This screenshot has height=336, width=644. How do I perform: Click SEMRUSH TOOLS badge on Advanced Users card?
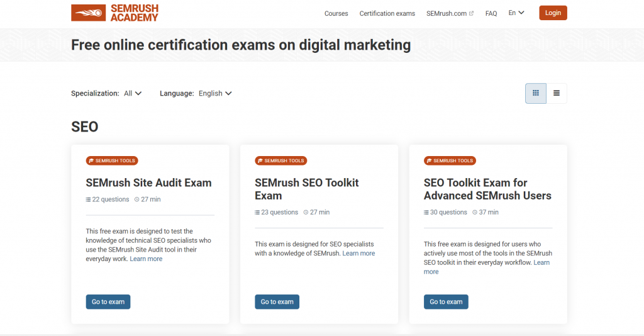coord(450,160)
